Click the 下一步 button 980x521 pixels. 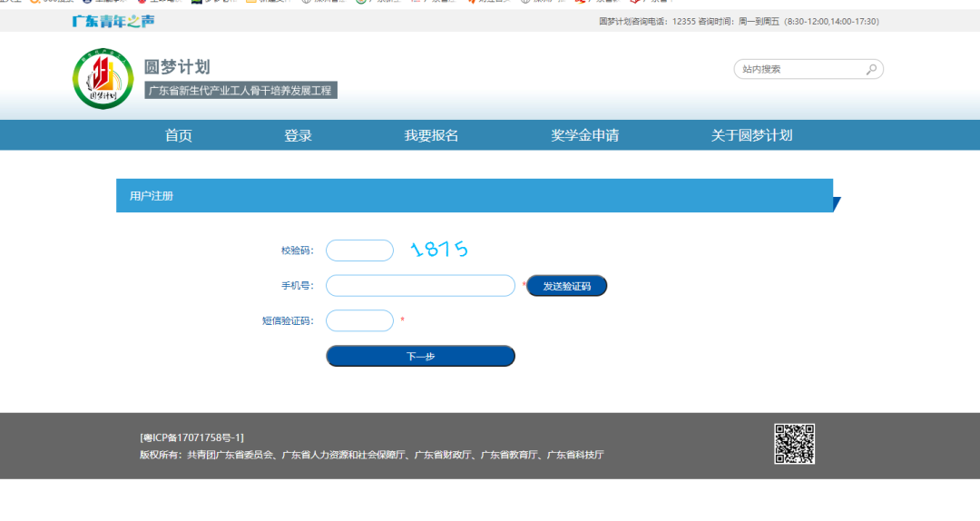click(420, 357)
